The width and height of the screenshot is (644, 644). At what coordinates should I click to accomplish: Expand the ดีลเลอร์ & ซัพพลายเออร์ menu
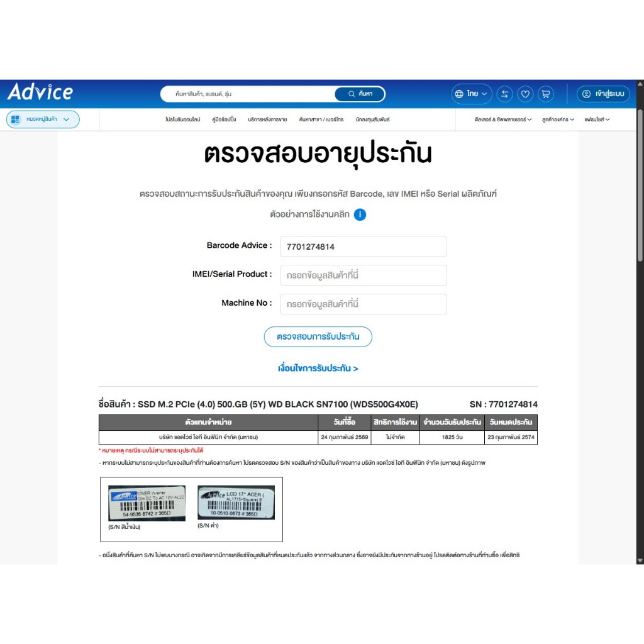tap(503, 119)
